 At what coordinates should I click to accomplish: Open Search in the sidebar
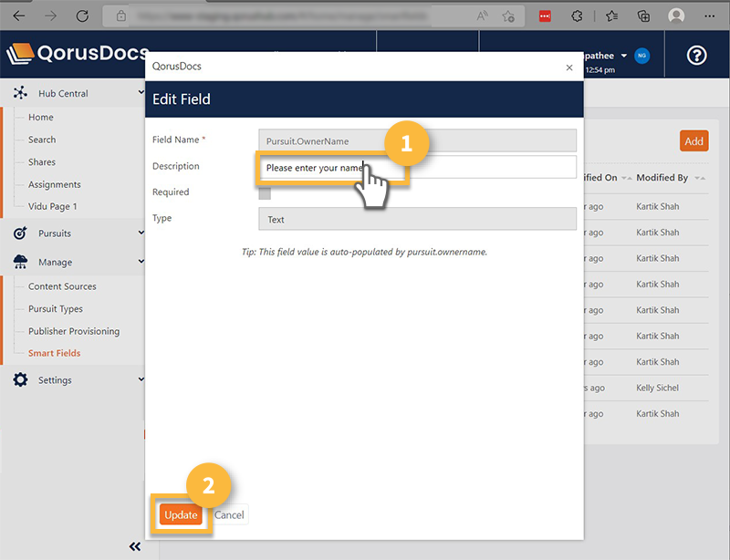42,140
